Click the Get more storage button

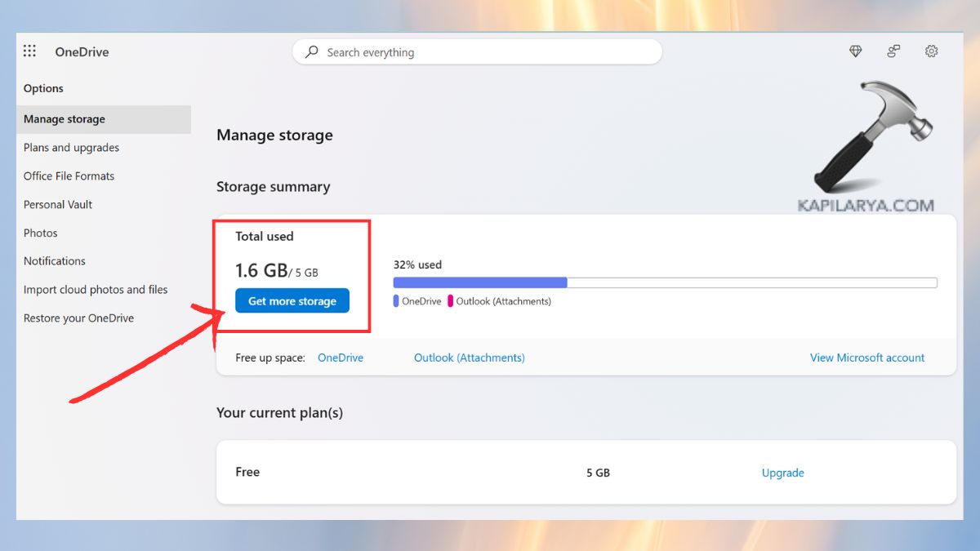click(x=292, y=300)
